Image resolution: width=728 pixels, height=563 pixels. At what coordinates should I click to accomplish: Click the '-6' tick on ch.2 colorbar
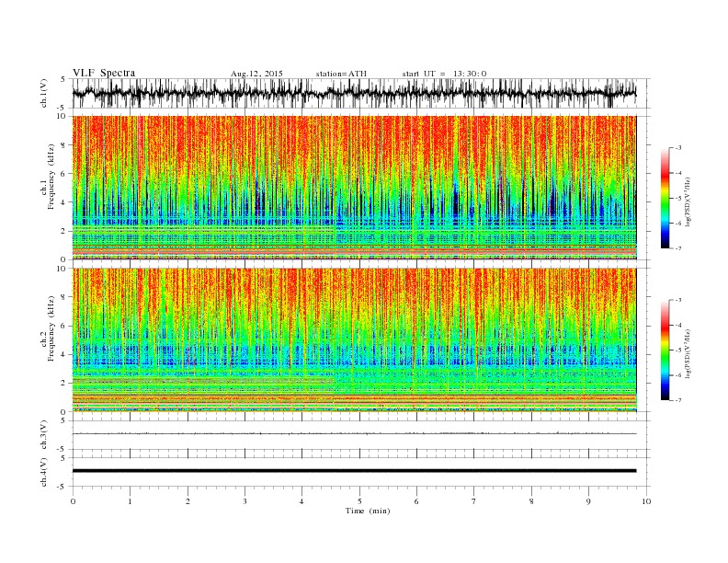(677, 375)
